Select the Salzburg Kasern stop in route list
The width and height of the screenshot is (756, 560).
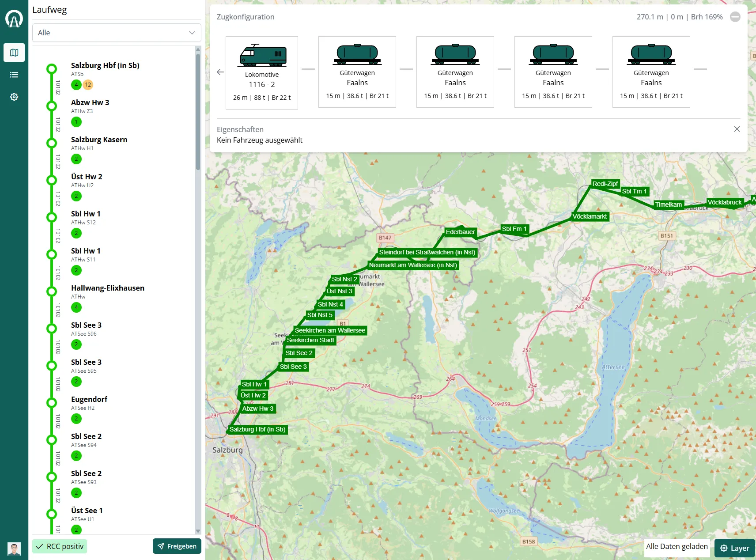99,140
